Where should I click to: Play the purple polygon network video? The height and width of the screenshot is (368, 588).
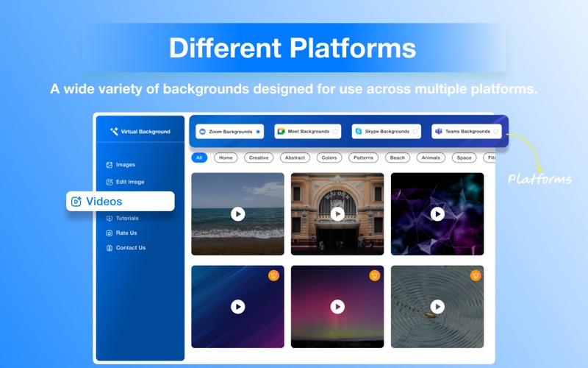pyautogui.click(x=437, y=214)
